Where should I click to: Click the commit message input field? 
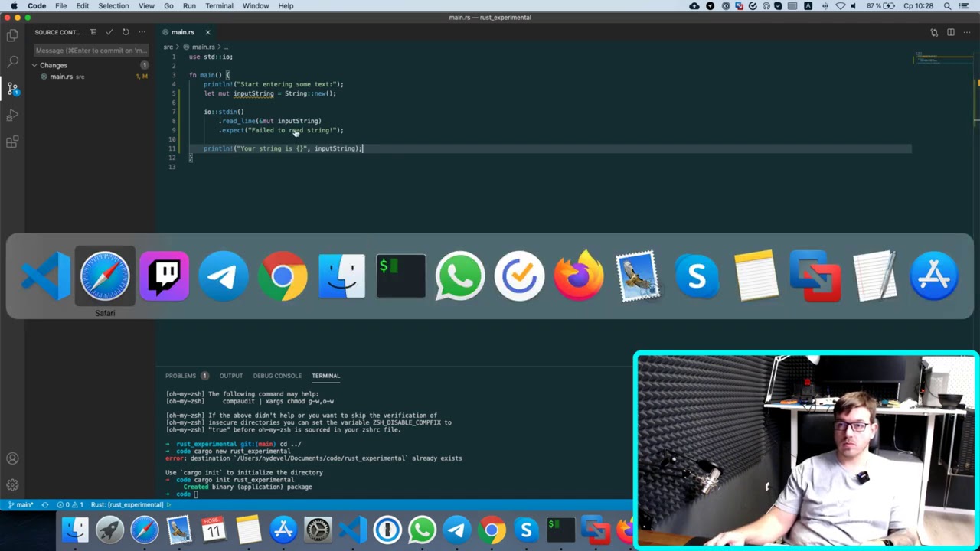click(90, 51)
